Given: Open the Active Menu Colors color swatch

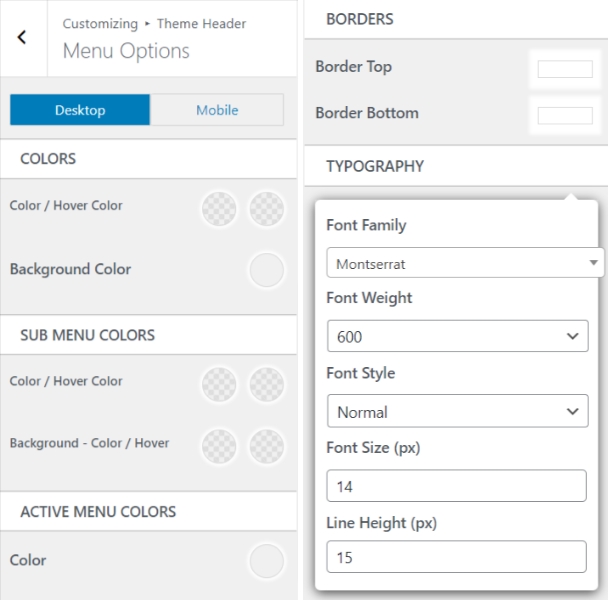Looking at the screenshot, I should pyautogui.click(x=266, y=561).
